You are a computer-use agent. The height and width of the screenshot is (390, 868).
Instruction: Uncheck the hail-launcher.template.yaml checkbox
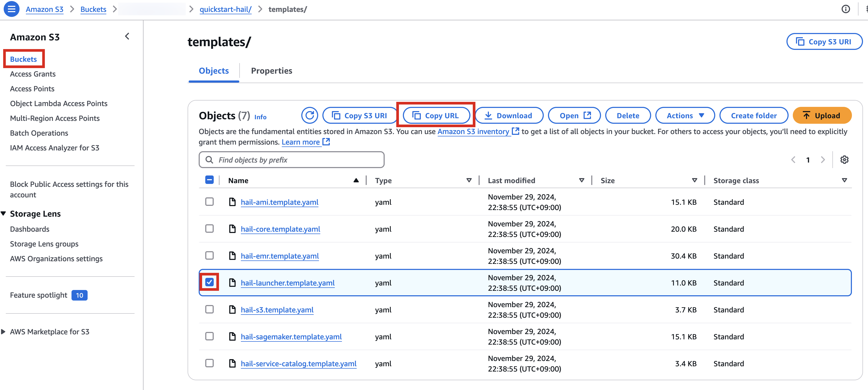[x=209, y=282]
